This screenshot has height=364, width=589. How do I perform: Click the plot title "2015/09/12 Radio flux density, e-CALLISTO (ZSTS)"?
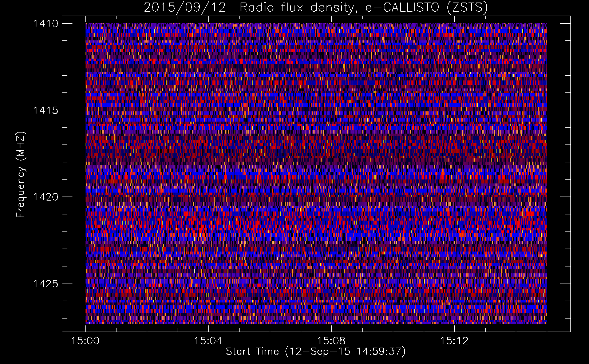(316, 8)
